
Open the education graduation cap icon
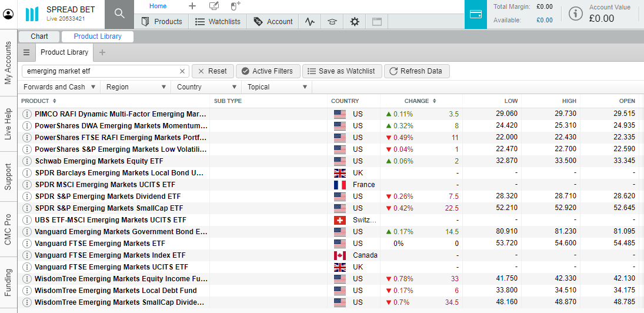click(332, 22)
